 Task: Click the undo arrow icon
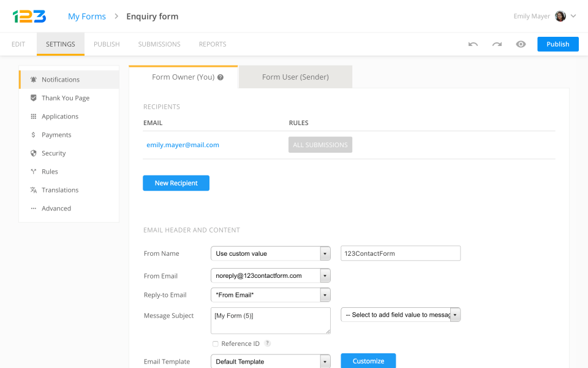473,44
